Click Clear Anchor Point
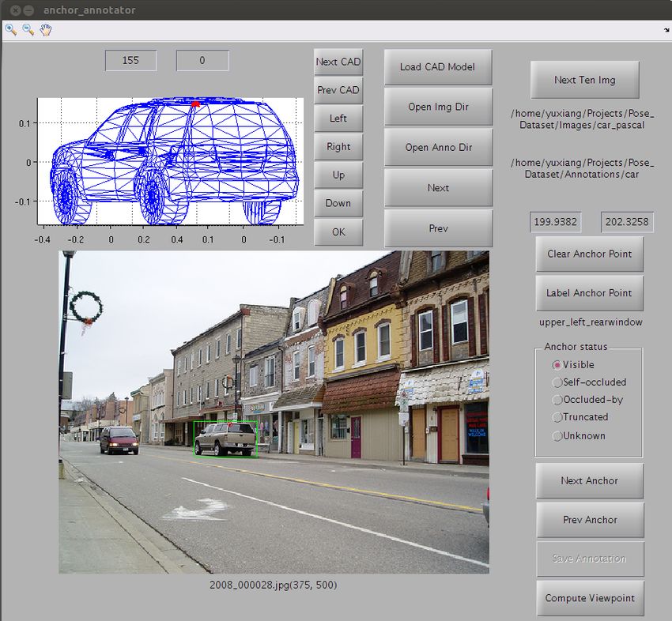The height and width of the screenshot is (621, 672). click(589, 254)
